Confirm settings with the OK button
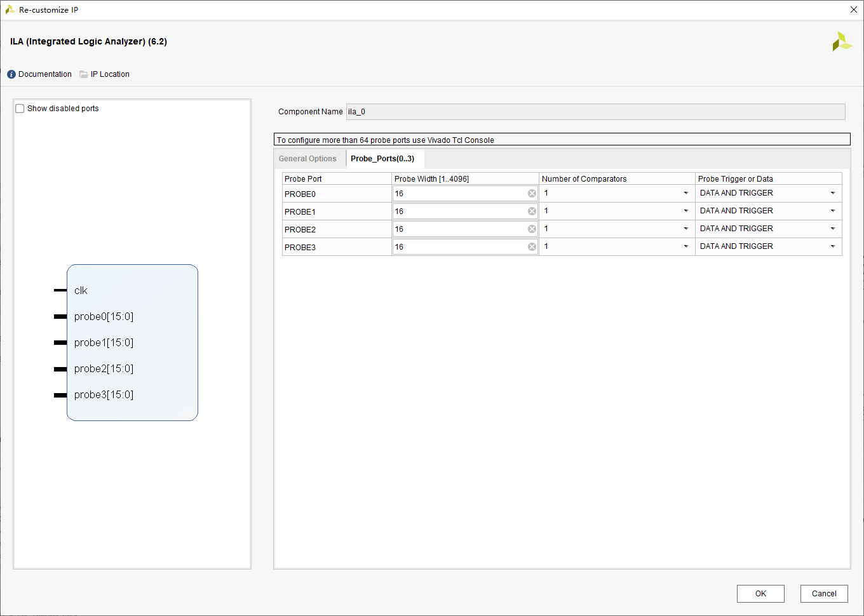The image size is (864, 616). [760, 594]
